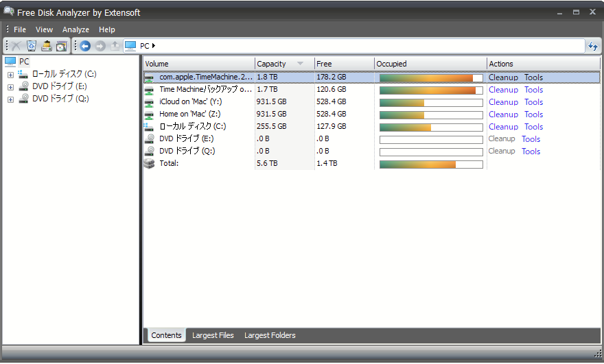
Task: Select DVD ドライブ (E:) in the tree
Action: (59, 86)
